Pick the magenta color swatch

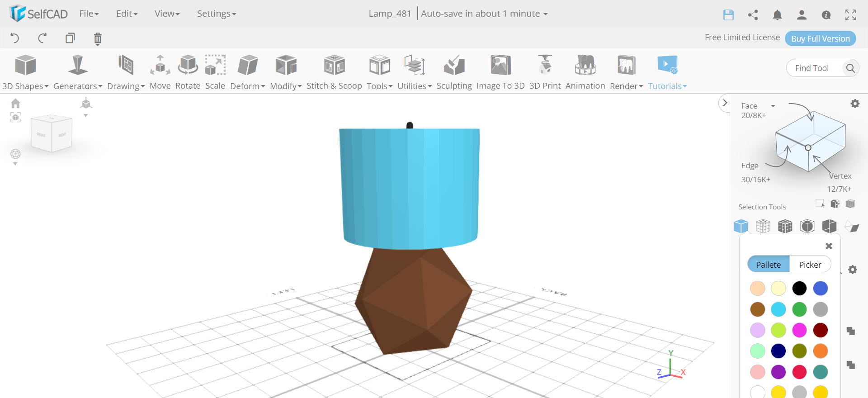coord(799,330)
